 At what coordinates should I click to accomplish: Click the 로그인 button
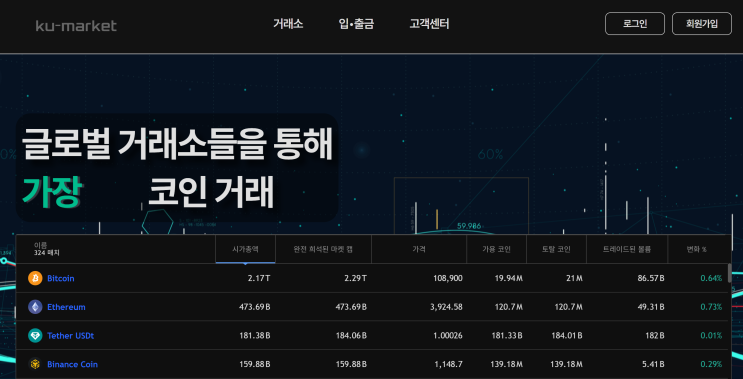coord(635,24)
